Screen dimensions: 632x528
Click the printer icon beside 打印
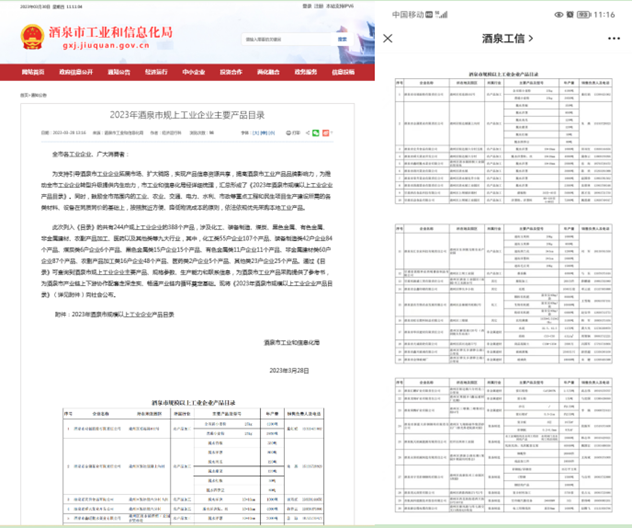click(288, 133)
